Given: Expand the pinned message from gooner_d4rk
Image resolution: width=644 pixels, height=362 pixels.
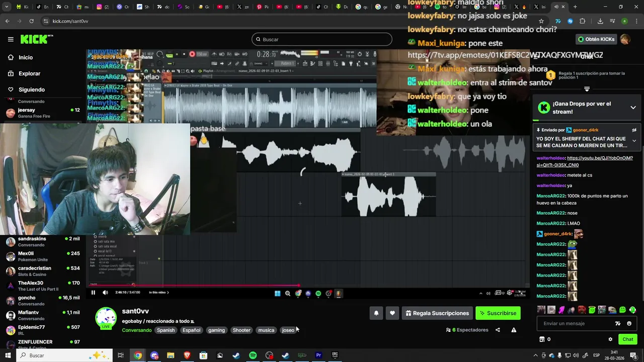Looking at the screenshot, I should coord(634,141).
